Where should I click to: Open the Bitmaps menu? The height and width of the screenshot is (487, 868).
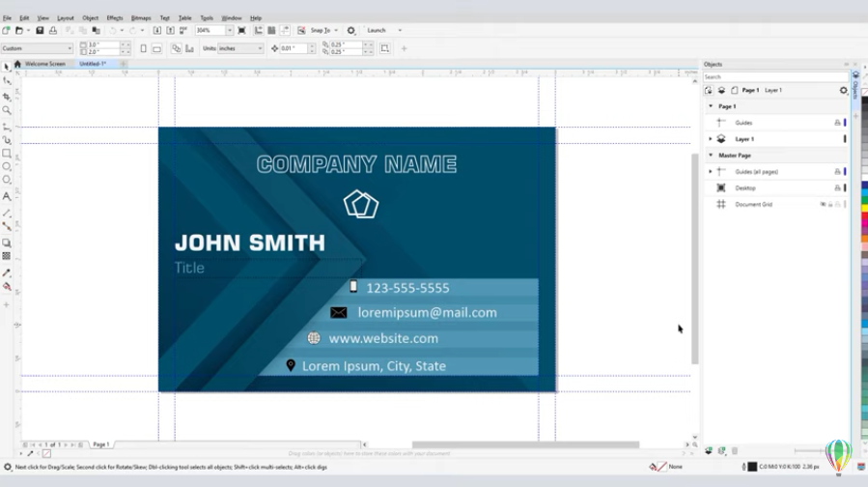click(141, 18)
